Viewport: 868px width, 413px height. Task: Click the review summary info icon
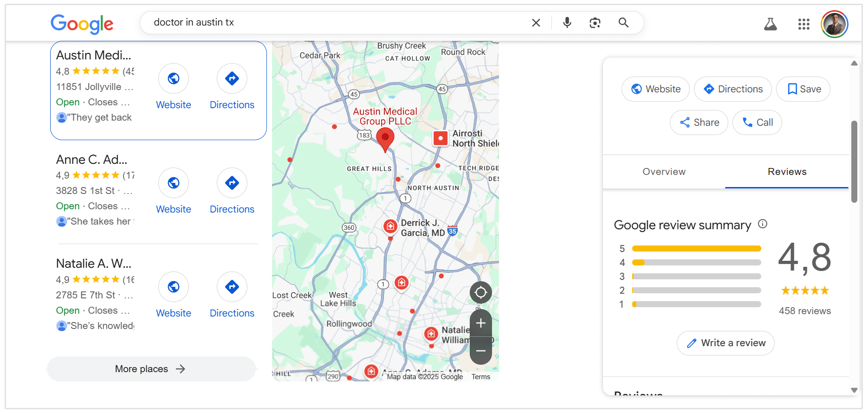tap(763, 224)
